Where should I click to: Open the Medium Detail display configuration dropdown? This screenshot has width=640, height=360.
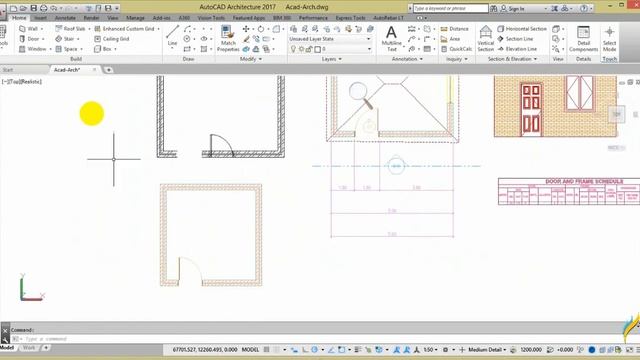click(x=487, y=350)
